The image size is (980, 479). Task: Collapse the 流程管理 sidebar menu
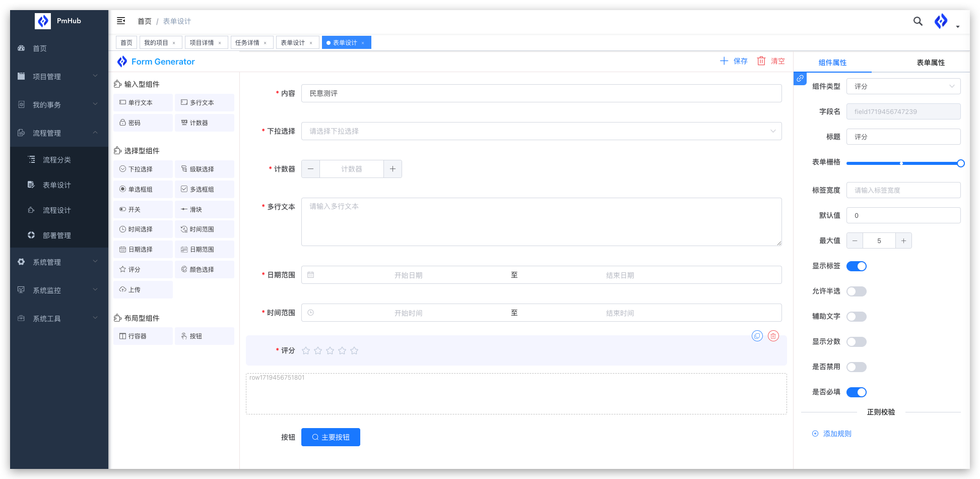(59, 133)
